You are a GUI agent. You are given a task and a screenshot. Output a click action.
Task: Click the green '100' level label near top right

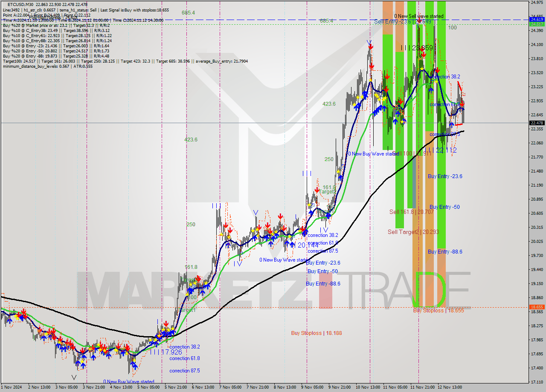tap(452, 27)
